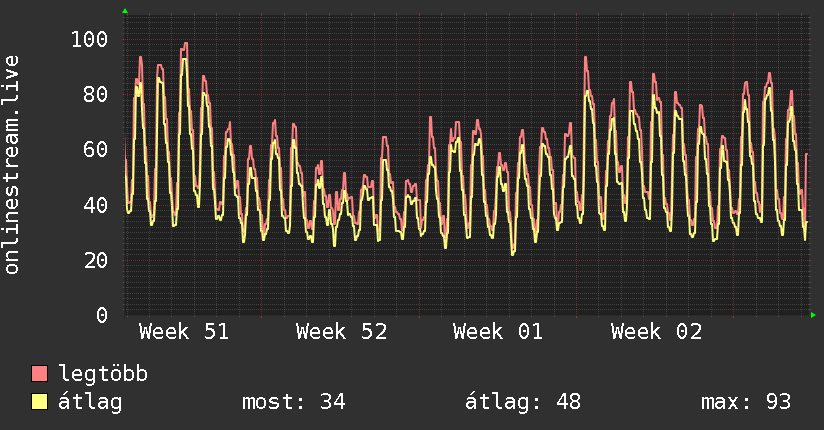Click the 40 y-axis value
Image resolution: width=824 pixels, height=430 pixels.
click(96, 205)
